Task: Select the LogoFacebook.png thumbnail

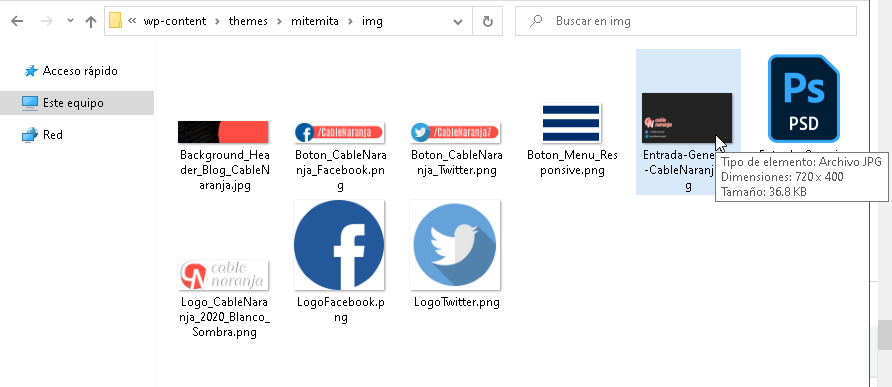Action: point(339,245)
